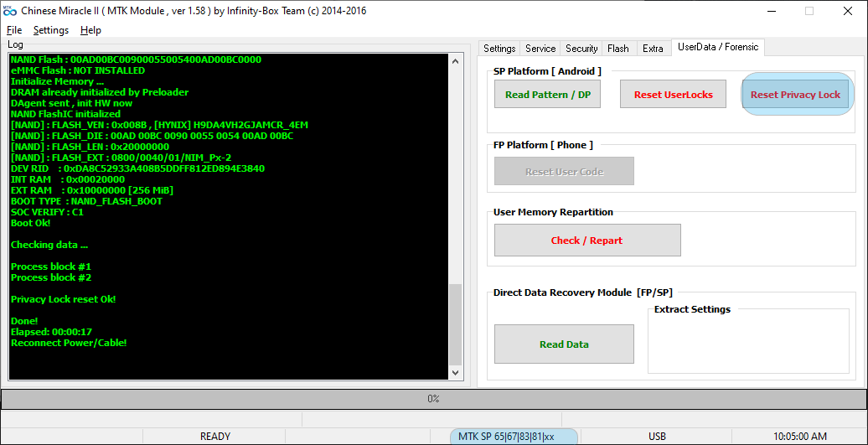Open the Help menu
Screen dimensions: 868x445
click(90, 30)
